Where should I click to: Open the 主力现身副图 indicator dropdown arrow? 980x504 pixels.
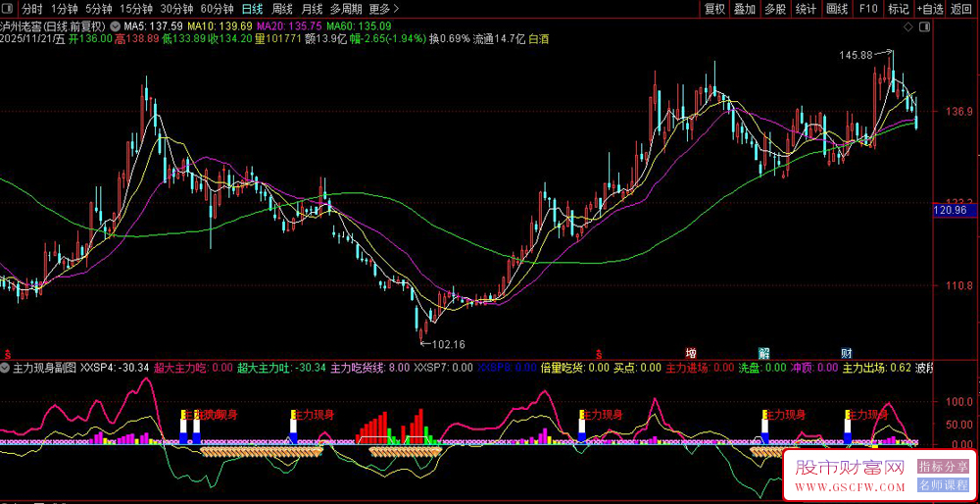coord(6,368)
